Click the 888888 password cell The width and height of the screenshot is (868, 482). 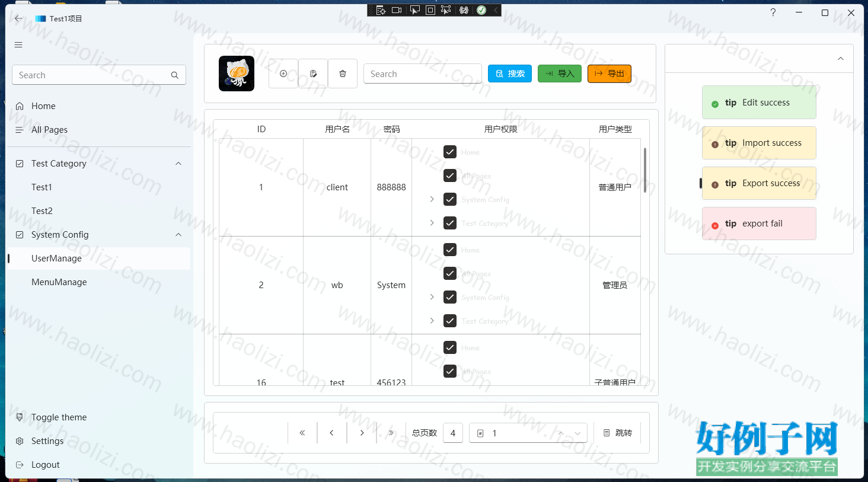[391, 187]
